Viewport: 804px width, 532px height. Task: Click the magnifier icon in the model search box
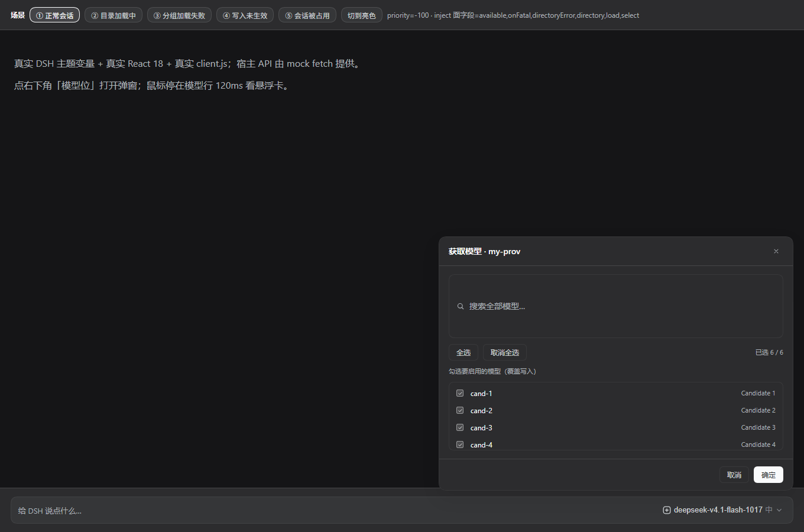click(461, 306)
